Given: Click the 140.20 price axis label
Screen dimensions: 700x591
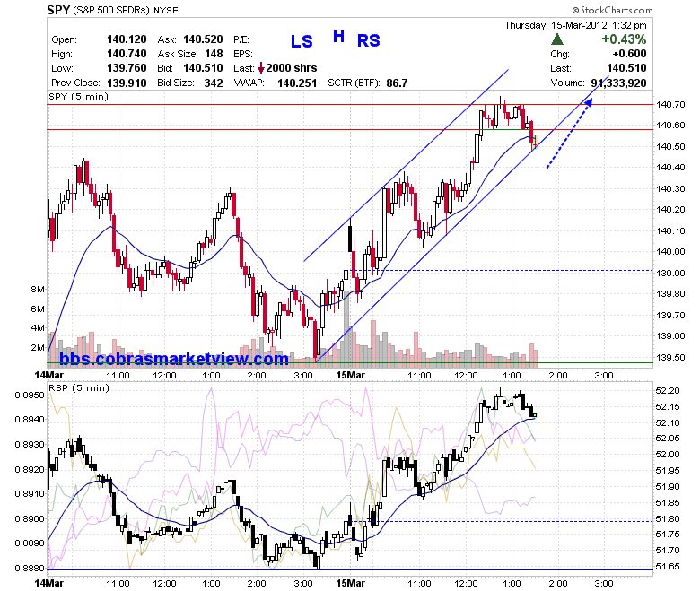Looking at the screenshot, I should [670, 210].
